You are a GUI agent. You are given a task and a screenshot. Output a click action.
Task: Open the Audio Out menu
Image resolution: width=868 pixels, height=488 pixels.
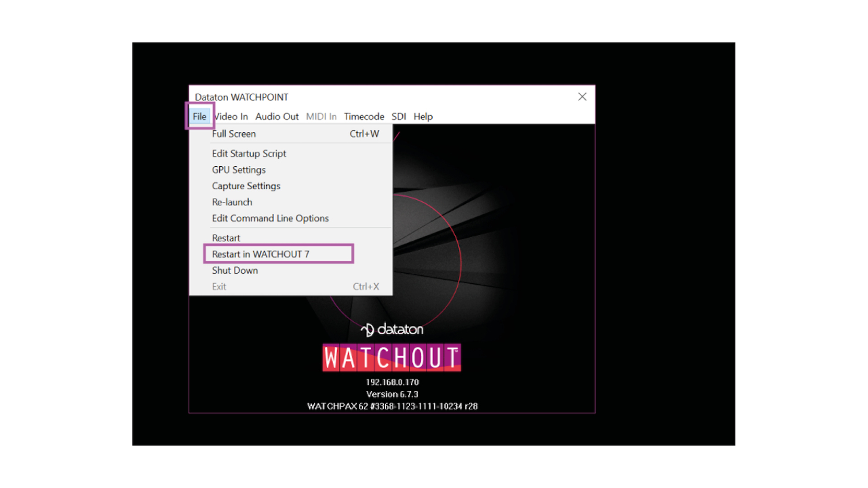277,117
